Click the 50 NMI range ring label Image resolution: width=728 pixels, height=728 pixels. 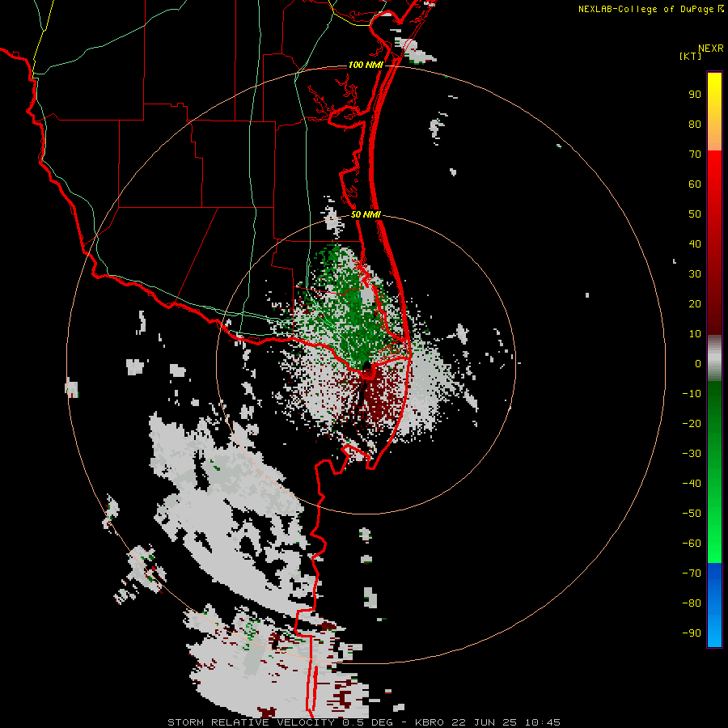[x=366, y=214]
